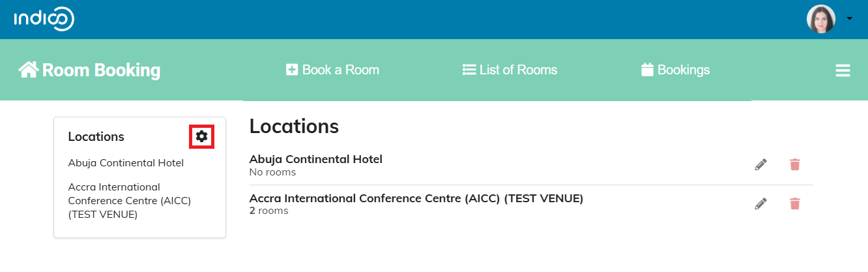Click the list icon on List of Rooms
This screenshot has height=272, width=868.
[x=469, y=70]
